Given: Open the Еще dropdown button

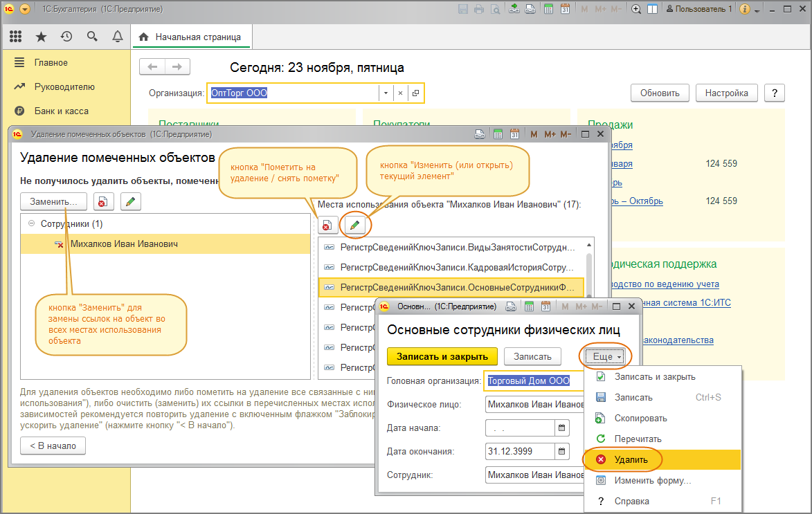Looking at the screenshot, I should click(x=606, y=356).
